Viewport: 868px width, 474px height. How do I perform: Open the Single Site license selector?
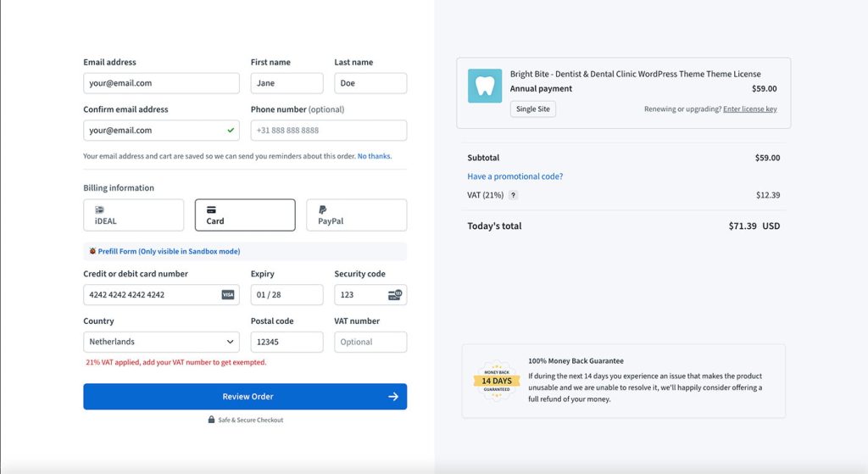pyautogui.click(x=533, y=109)
